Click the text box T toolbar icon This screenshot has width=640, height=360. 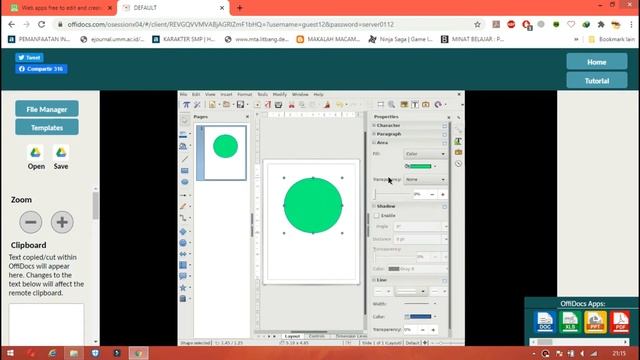tap(415, 104)
